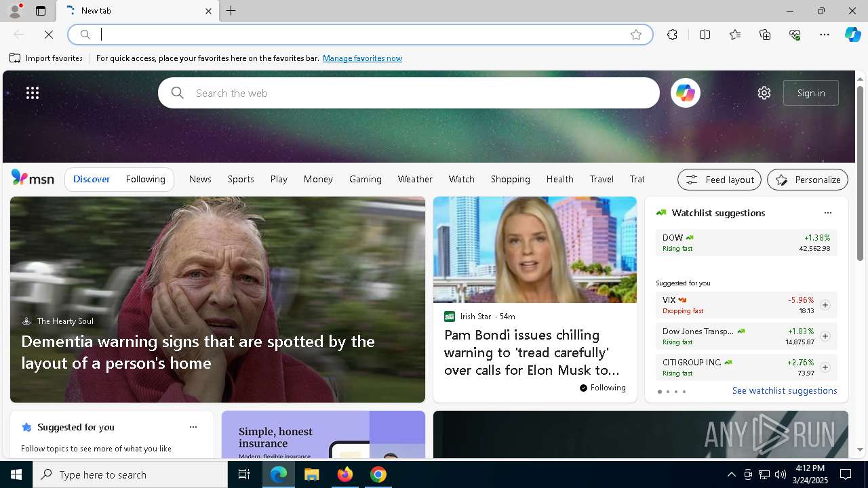Open Task View on the taskbar
Viewport: 868px width, 488px height.
coord(244,474)
